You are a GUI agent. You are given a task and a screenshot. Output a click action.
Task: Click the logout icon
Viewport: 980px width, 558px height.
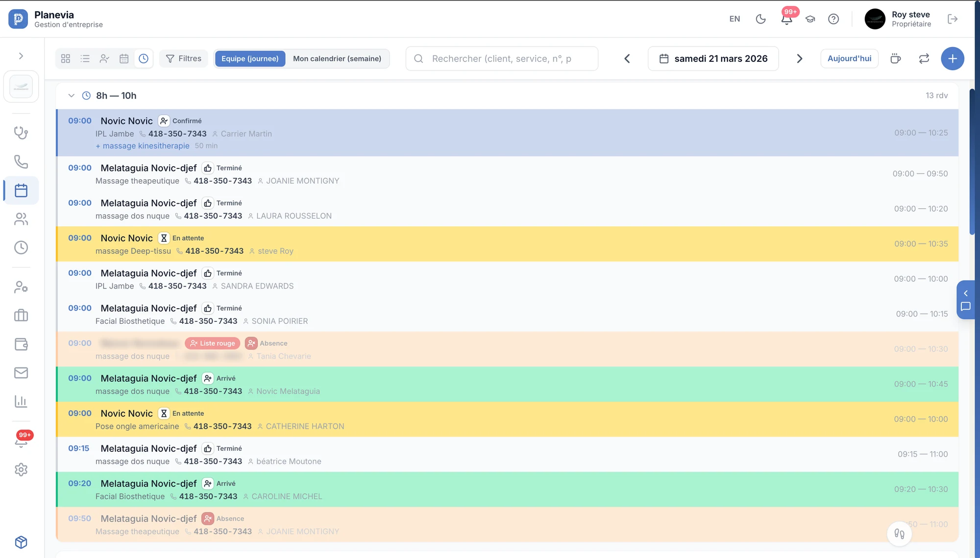coord(953,19)
